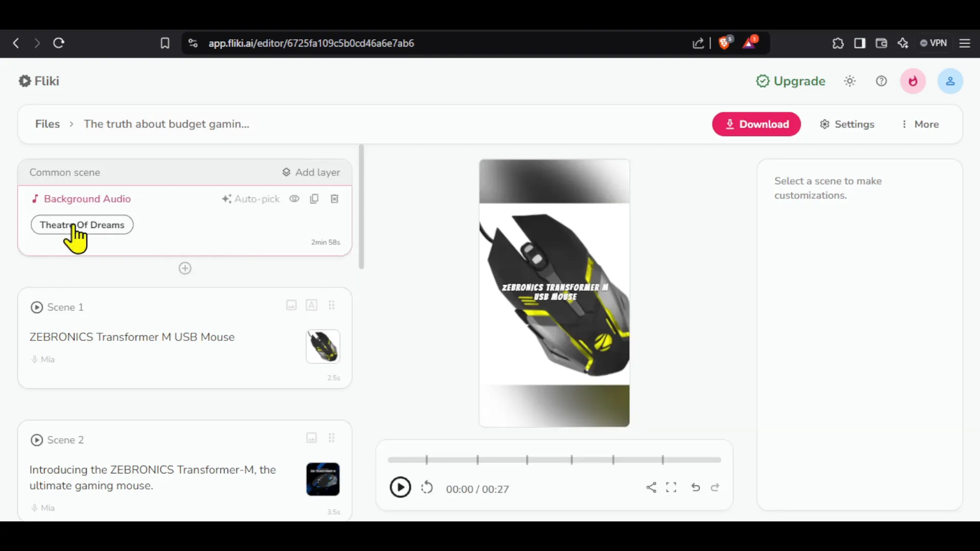Redo the last edit

(x=715, y=487)
